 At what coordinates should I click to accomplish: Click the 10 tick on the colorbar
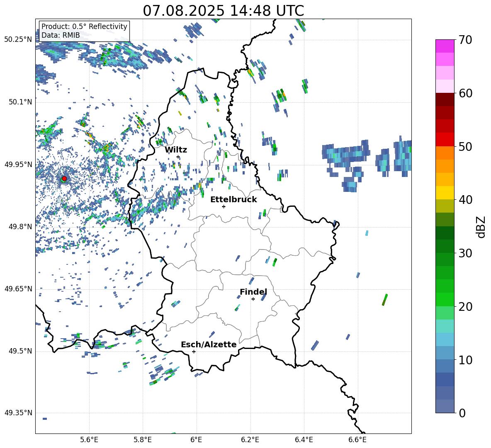pyautogui.click(x=465, y=360)
